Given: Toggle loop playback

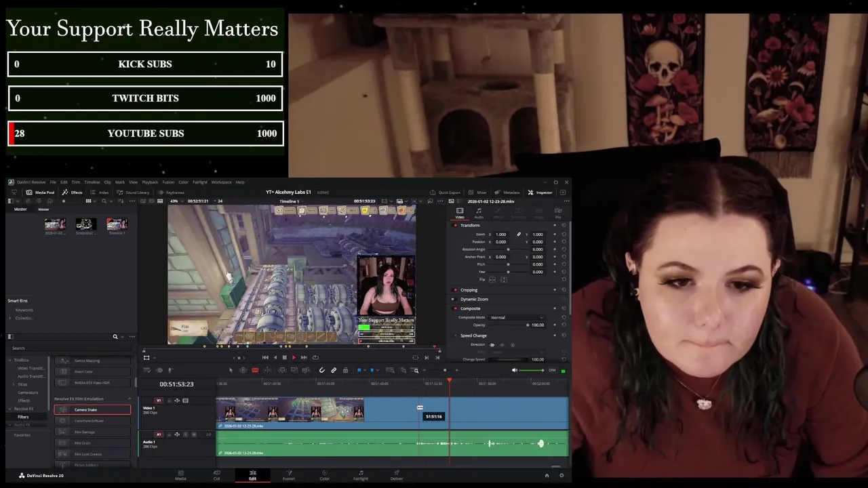Looking at the screenshot, I should [315, 357].
